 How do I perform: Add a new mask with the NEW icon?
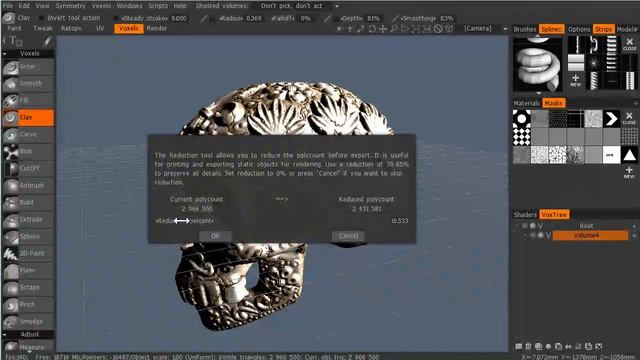(x=629, y=172)
